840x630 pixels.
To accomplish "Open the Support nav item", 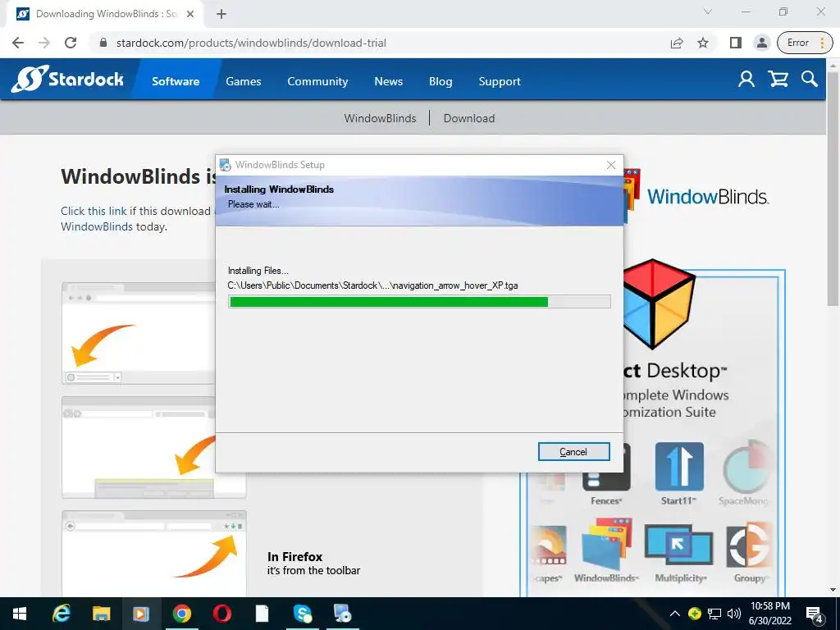I will 500,81.
